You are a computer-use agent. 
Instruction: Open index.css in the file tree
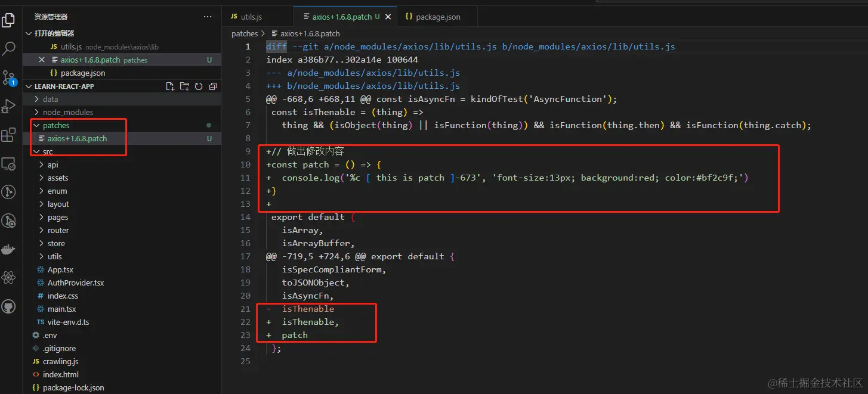(122, 296)
